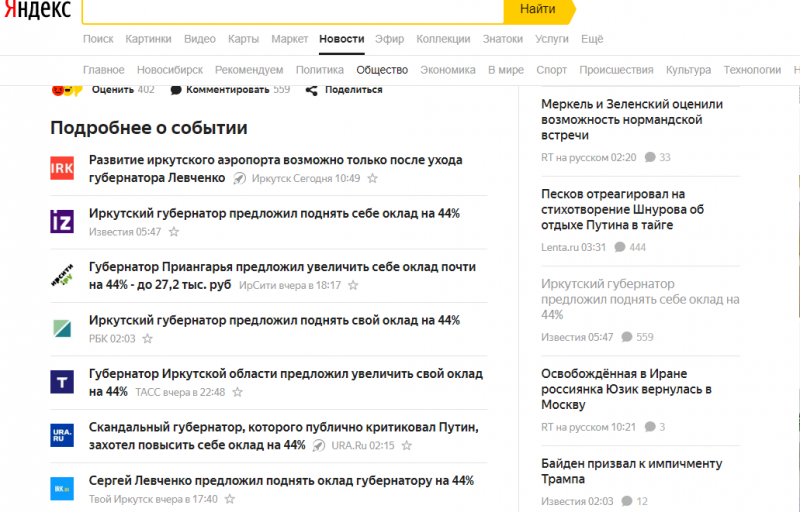Open article about развитие иркутского аэропорта
Image resolution: width=800 pixels, height=512 pixels.
pos(276,169)
